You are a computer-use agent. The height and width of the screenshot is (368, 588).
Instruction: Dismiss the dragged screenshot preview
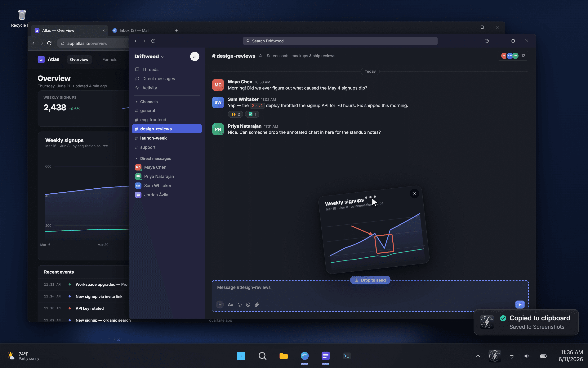click(415, 194)
